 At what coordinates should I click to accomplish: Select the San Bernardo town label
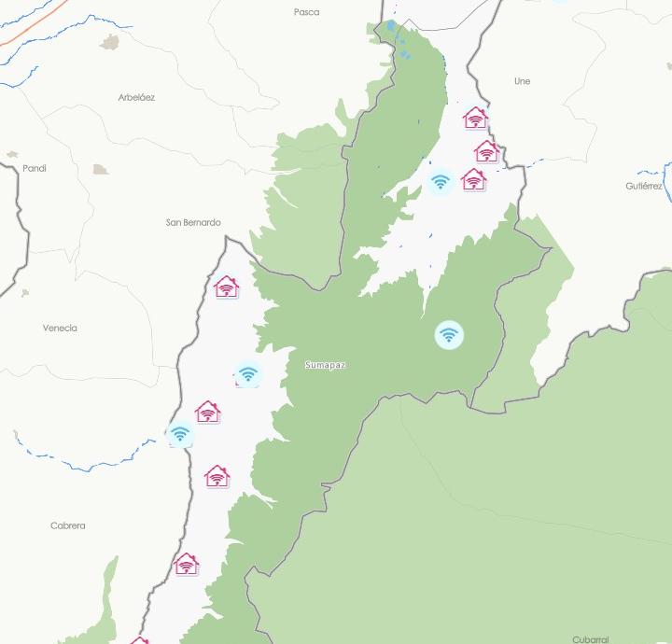pyautogui.click(x=193, y=222)
